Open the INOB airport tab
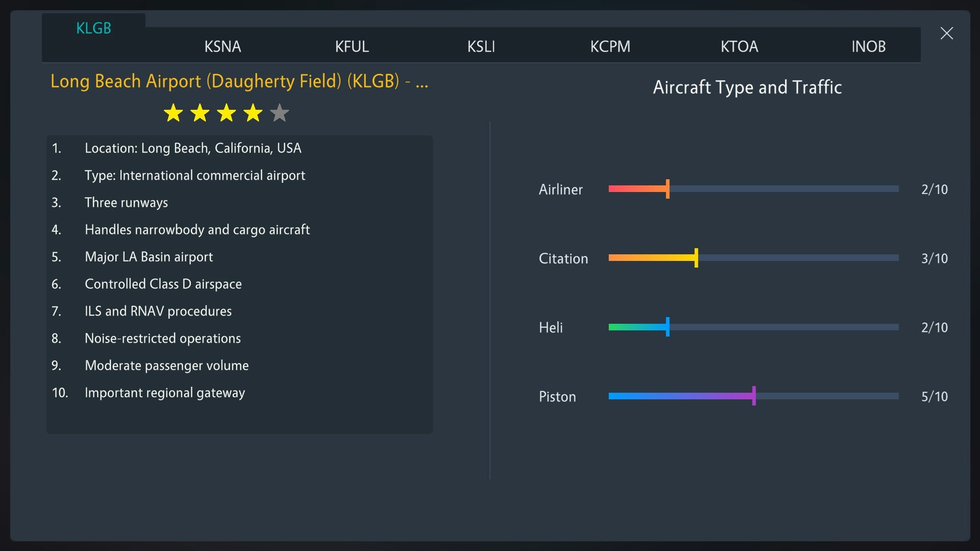The image size is (980, 551). (x=868, y=46)
